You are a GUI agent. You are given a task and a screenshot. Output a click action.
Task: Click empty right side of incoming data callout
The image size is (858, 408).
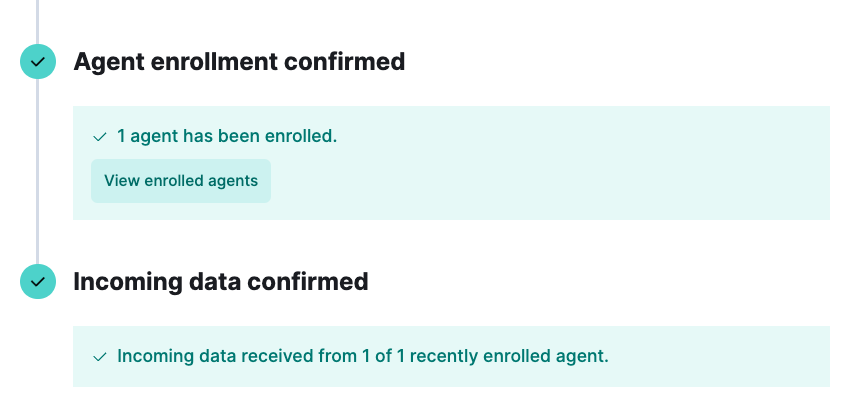[x=720, y=357]
